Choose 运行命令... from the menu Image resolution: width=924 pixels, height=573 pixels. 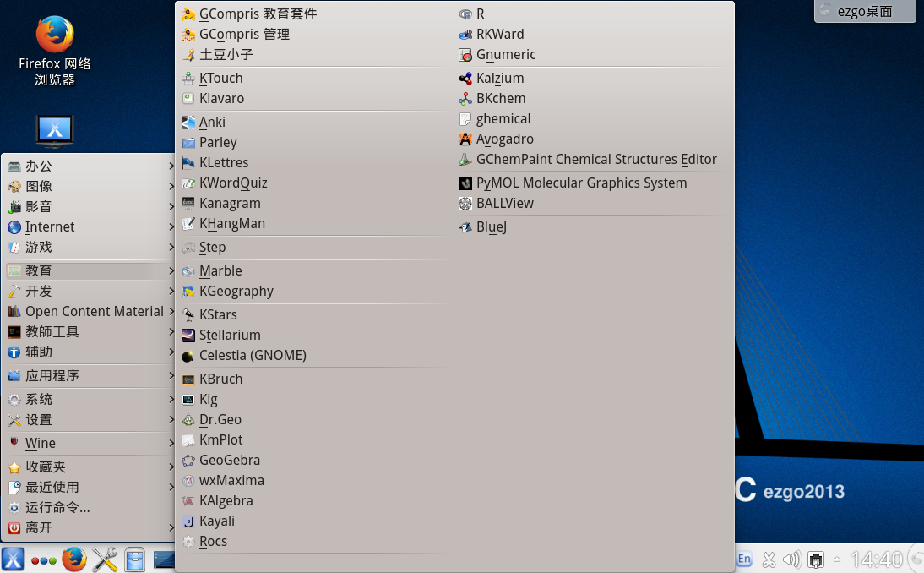(x=57, y=507)
